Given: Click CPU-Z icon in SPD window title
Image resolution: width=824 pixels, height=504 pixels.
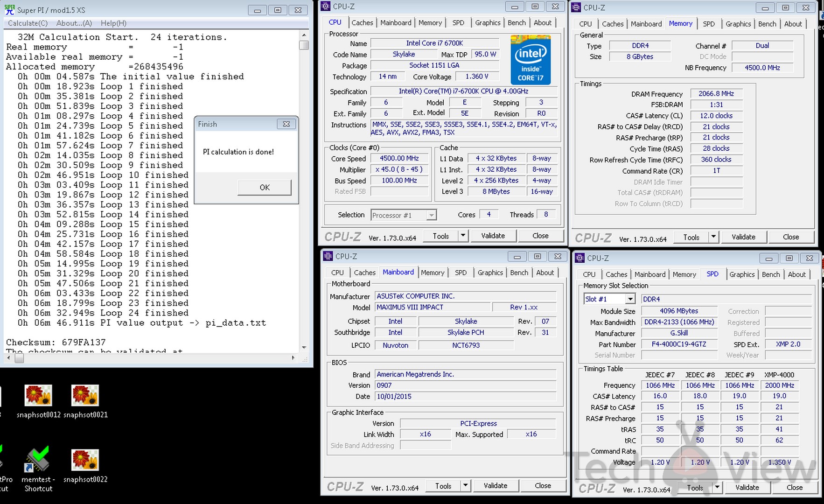Looking at the screenshot, I should [580, 258].
